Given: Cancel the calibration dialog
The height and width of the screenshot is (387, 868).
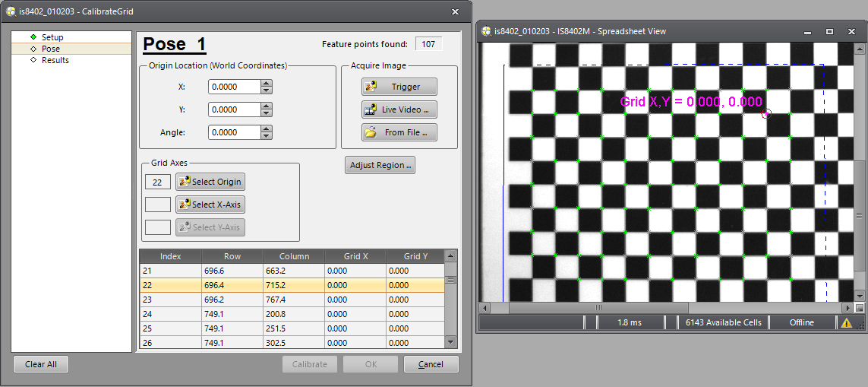Looking at the screenshot, I should click(x=431, y=364).
